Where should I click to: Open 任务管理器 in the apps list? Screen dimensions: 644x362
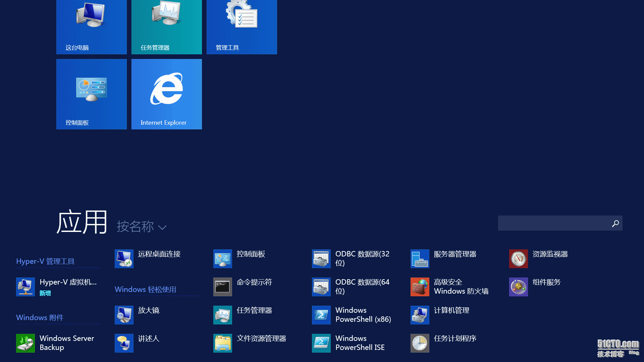243,315
